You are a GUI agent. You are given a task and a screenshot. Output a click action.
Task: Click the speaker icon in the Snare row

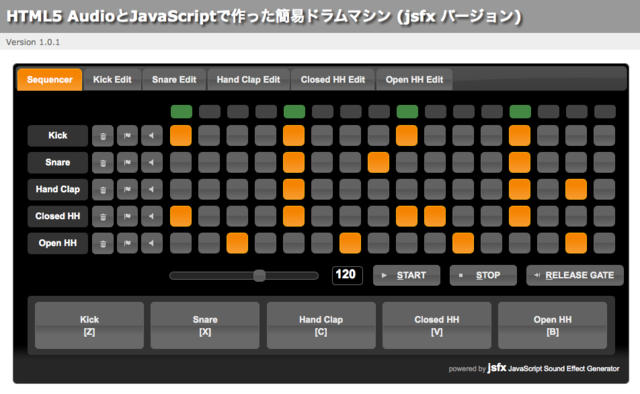coord(152,162)
